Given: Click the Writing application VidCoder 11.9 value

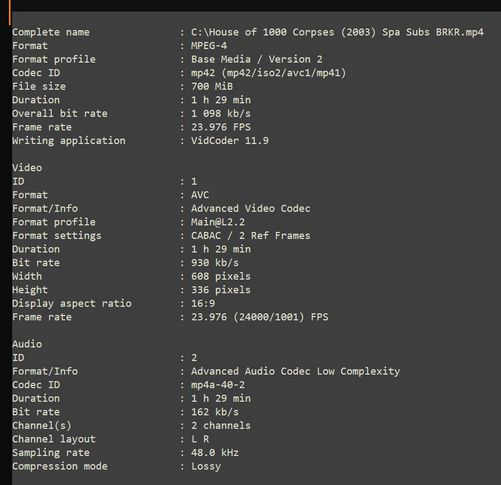Looking at the screenshot, I should click(x=230, y=141).
